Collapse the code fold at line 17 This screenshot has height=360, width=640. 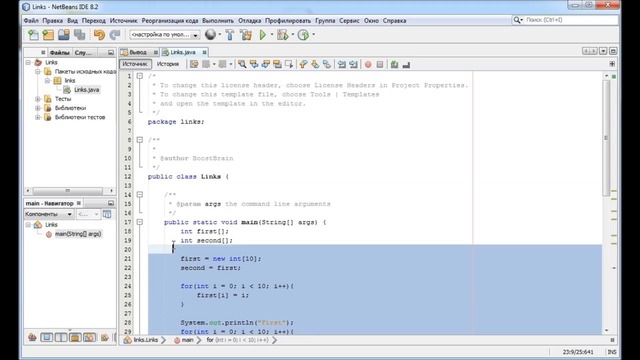[140, 222]
